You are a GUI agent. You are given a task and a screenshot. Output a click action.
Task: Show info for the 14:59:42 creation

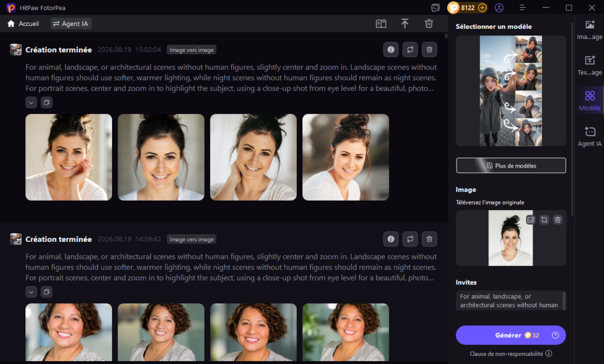click(x=391, y=239)
